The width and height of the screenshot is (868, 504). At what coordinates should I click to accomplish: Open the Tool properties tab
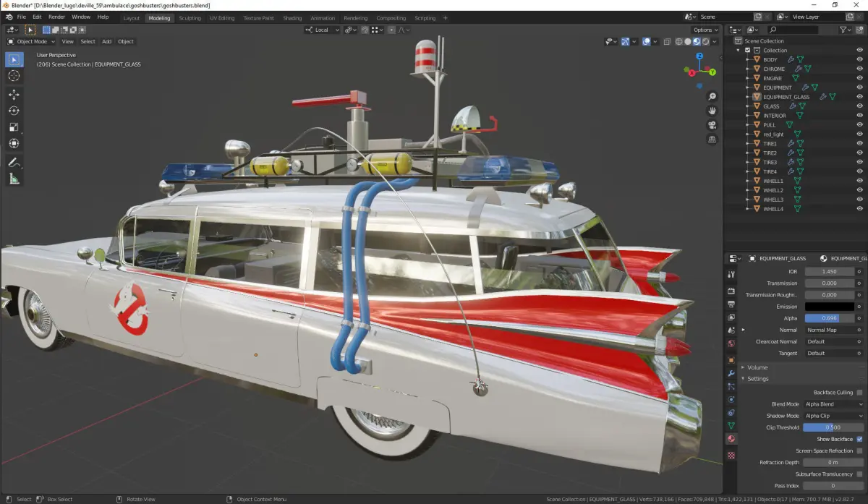point(731,275)
